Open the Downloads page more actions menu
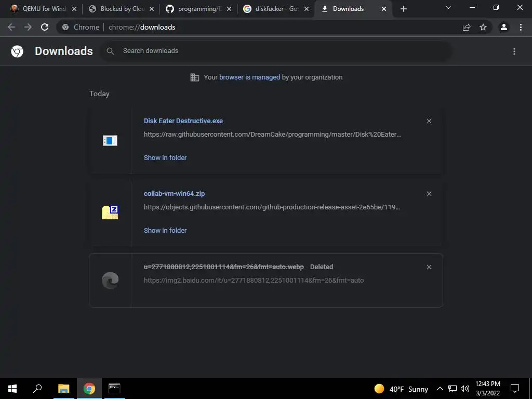The image size is (532, 399). tap(514, 51)
